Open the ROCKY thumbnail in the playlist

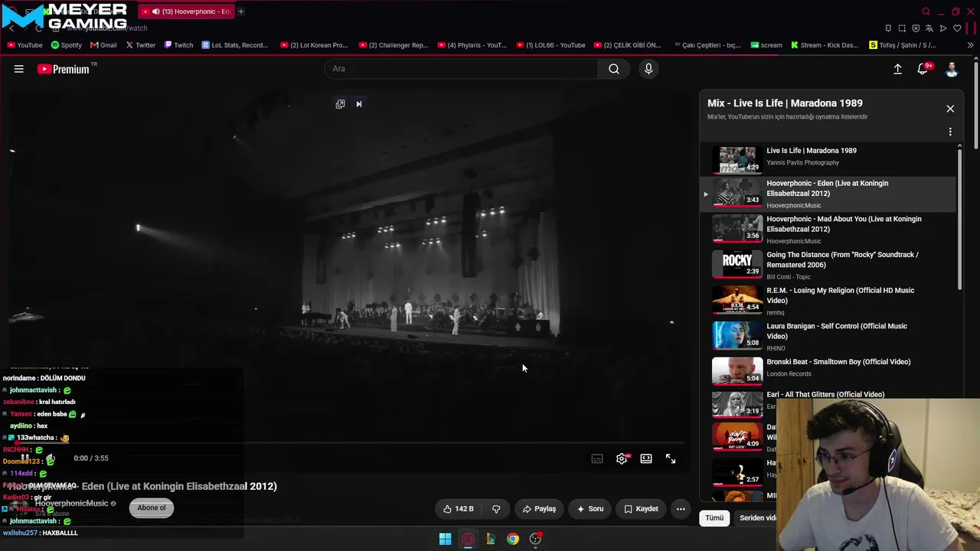click(737, 264)
